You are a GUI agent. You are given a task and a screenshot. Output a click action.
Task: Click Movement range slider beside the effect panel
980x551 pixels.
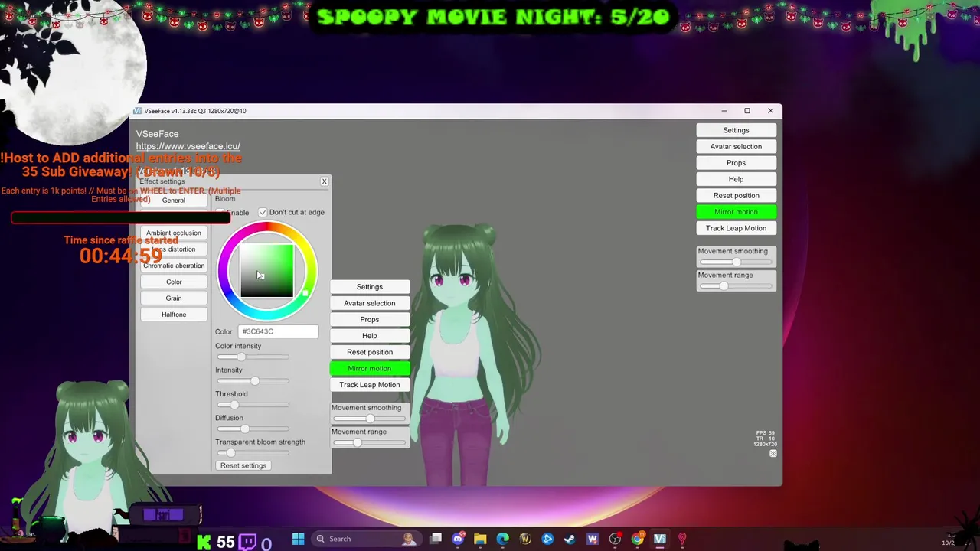point(369,443)
